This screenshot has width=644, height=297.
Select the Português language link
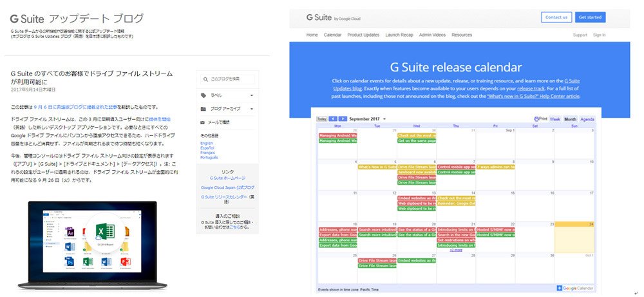pos(209,157)
